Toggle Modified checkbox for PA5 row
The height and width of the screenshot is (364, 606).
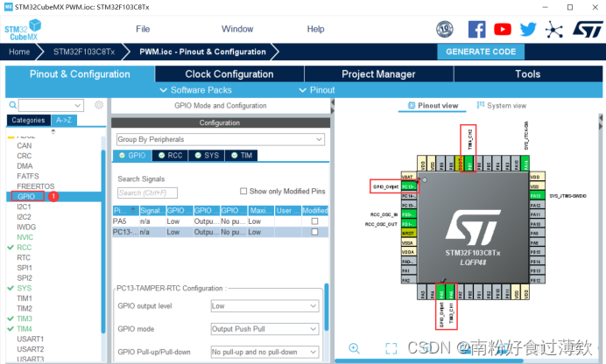(314, 221)
